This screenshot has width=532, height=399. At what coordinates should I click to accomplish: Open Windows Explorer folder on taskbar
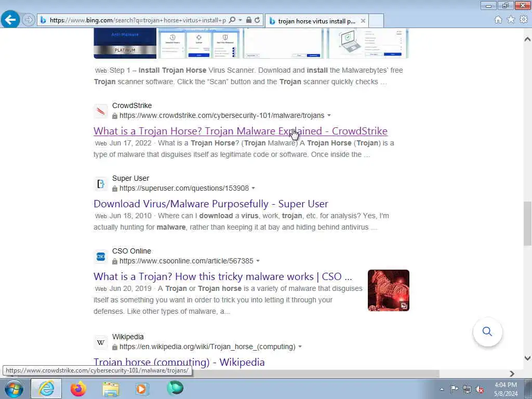(111, 389)
